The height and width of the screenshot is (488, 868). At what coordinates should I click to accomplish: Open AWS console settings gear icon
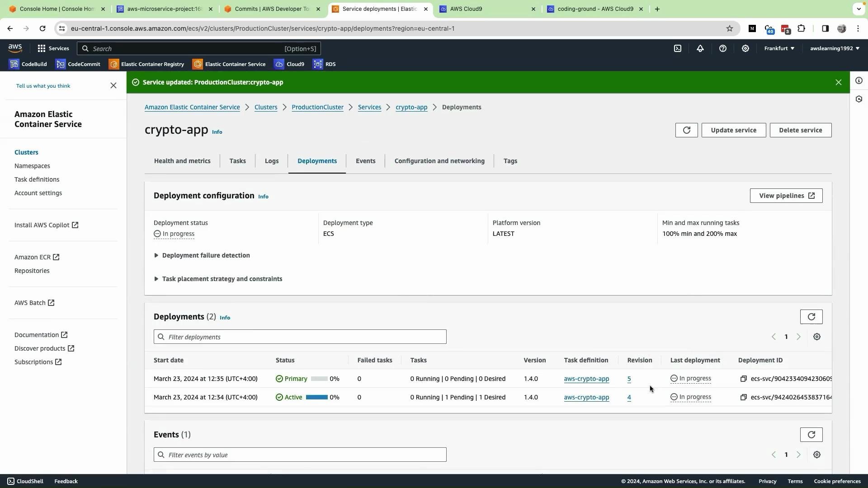(745, 48)
